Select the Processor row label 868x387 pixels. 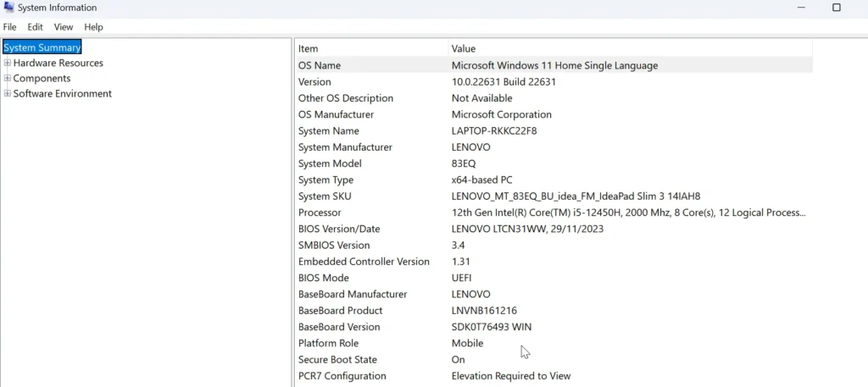[x=320, y=213]
